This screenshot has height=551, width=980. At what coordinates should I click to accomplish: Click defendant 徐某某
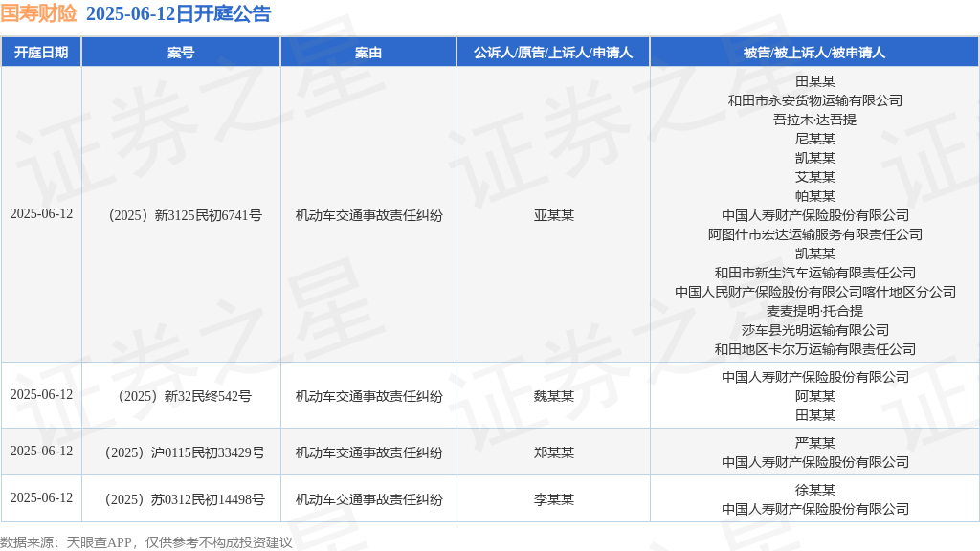[815, 490]
